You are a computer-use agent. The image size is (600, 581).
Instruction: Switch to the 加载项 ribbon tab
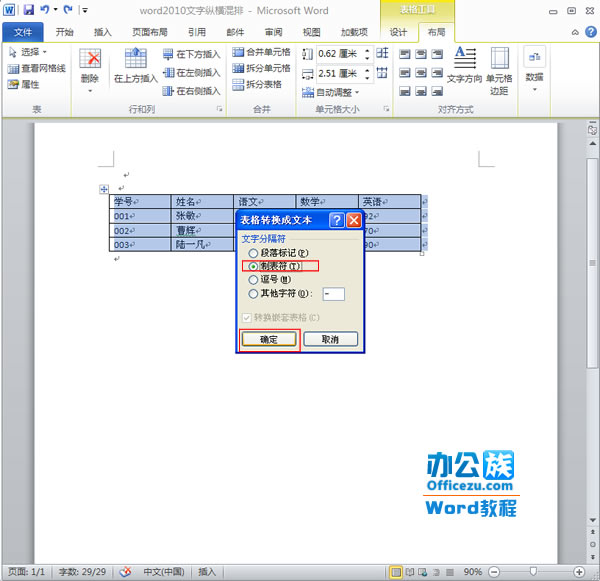[354, 32]
